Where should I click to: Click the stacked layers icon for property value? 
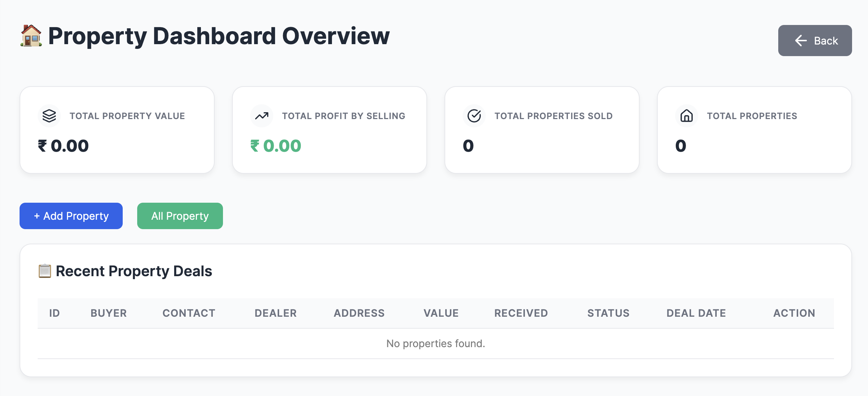49,116
